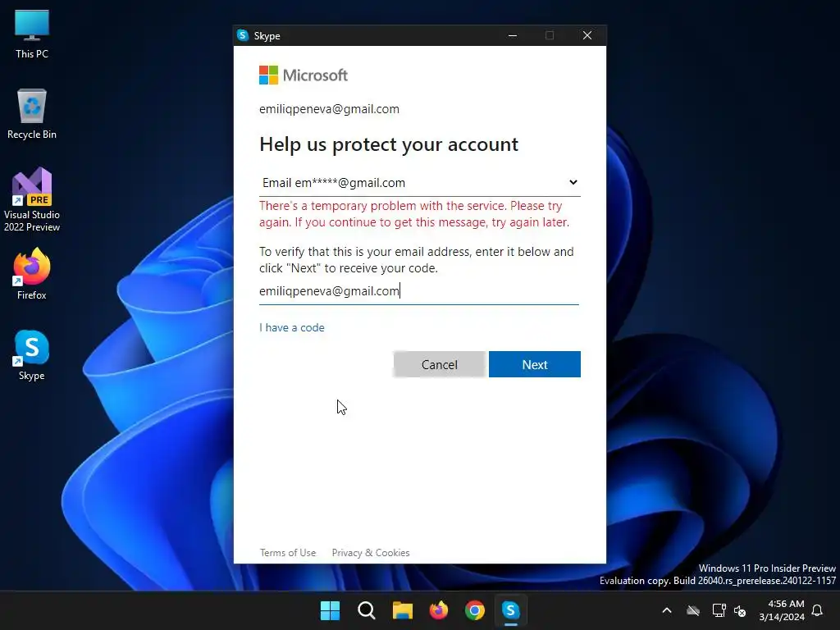Screen dimensions: 840x630
Task: Click the "Help us protect your account" heading
Action: pyautogui.click(x=389, y=144)
